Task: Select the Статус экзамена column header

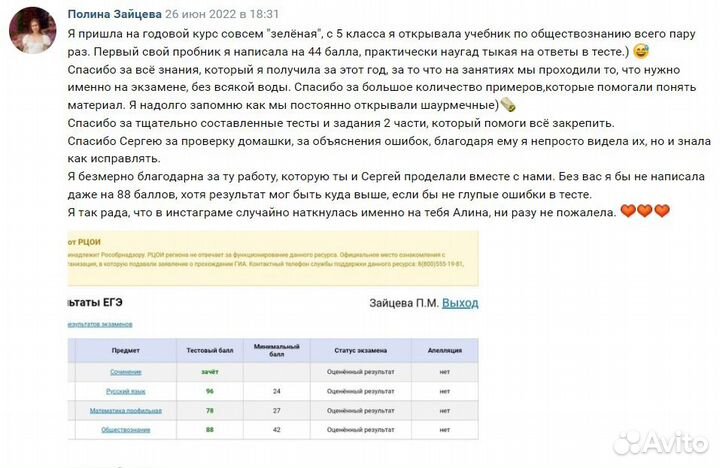Action: point(361,350)
